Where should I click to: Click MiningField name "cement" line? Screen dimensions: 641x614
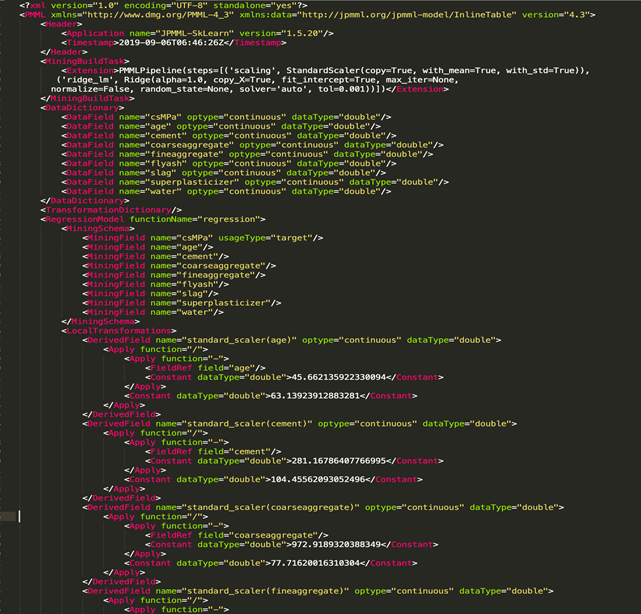155,257
